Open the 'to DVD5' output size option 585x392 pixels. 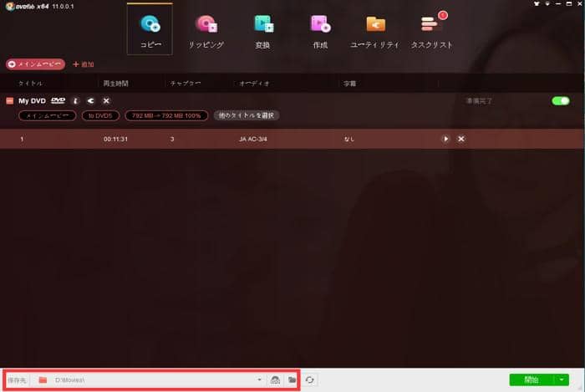[x=100, y=115]
